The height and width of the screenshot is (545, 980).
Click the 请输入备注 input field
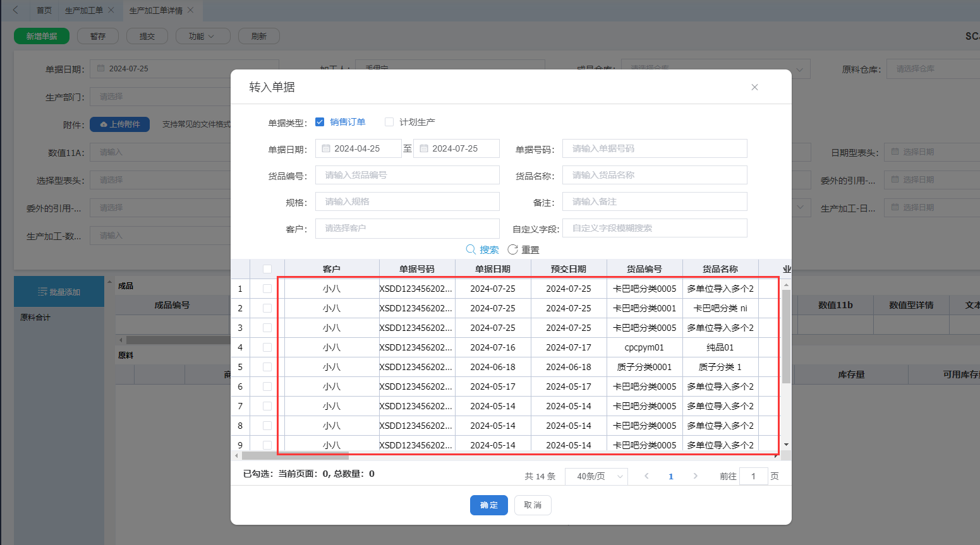pos(655,201)
